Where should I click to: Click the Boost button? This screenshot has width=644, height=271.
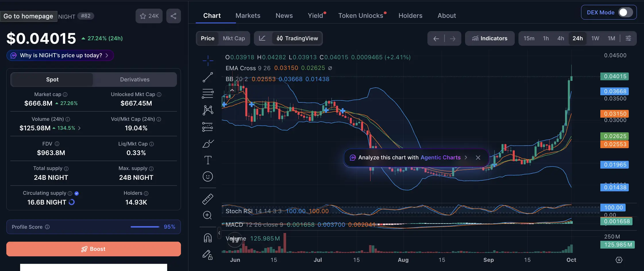(x=94, y=249)
